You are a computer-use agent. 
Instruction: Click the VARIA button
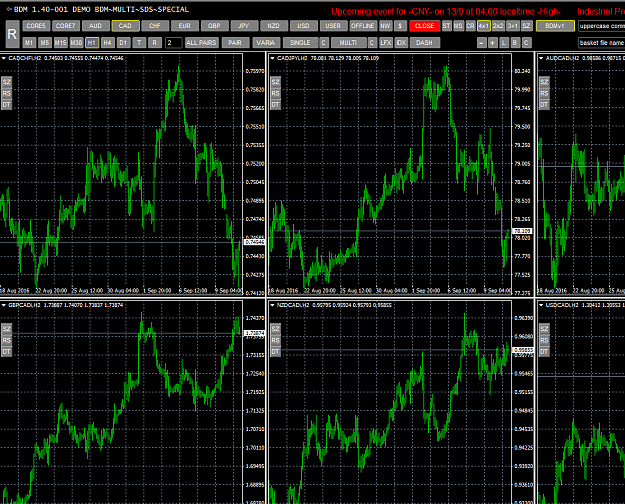[266, 43]
